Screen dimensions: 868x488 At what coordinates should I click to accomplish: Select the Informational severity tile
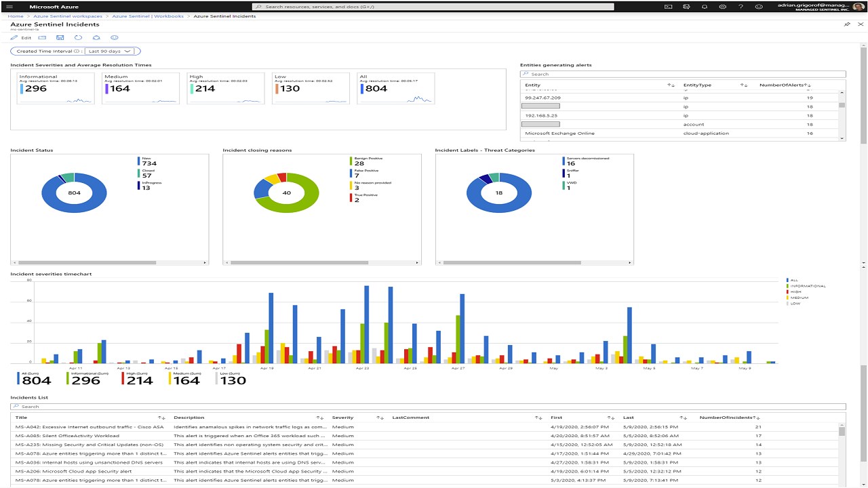pos(55,88)
